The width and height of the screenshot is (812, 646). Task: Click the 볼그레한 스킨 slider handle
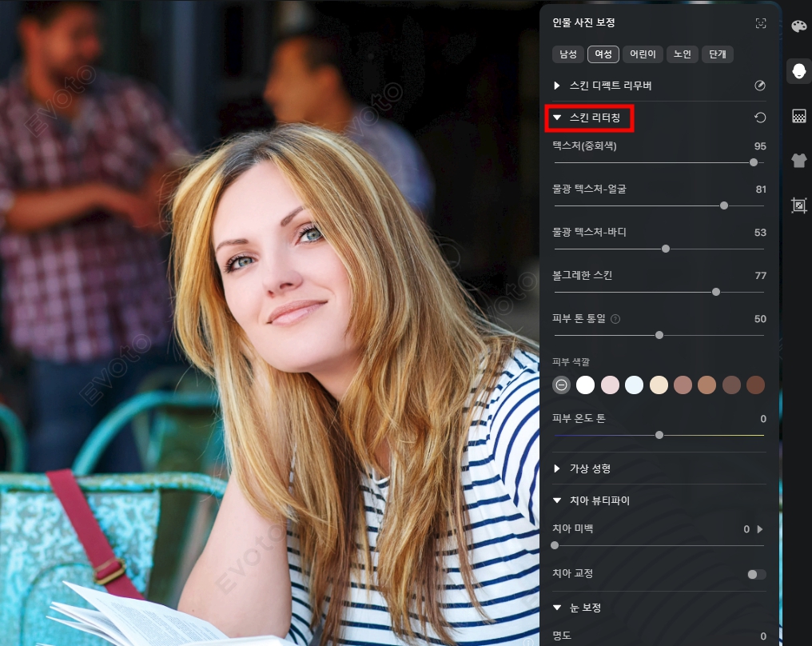point(715,292)
